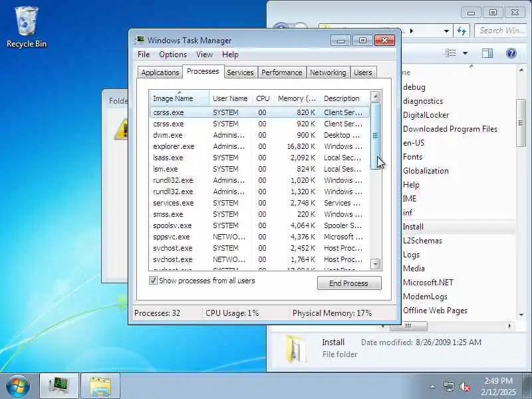Select the lsass.exe process

point(259,158)
